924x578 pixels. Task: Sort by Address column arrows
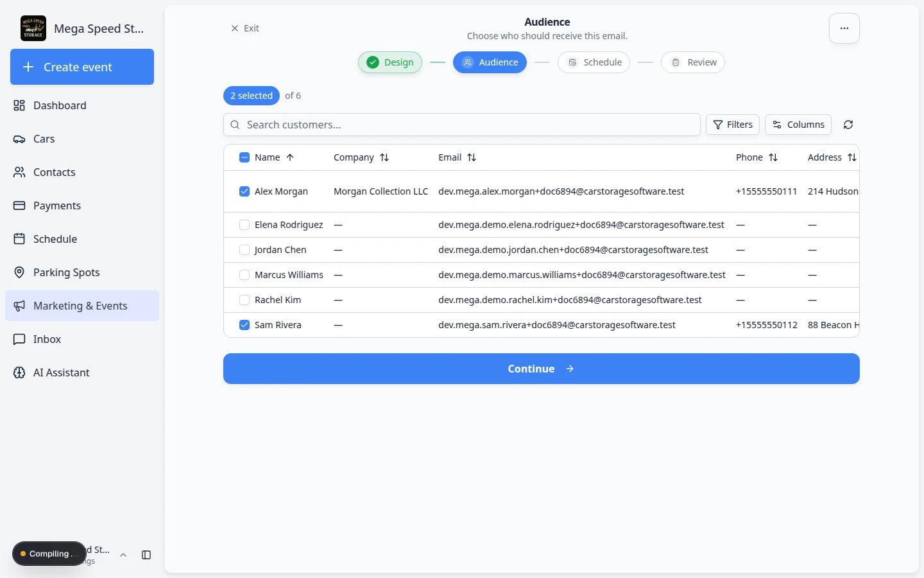[852, 157]
